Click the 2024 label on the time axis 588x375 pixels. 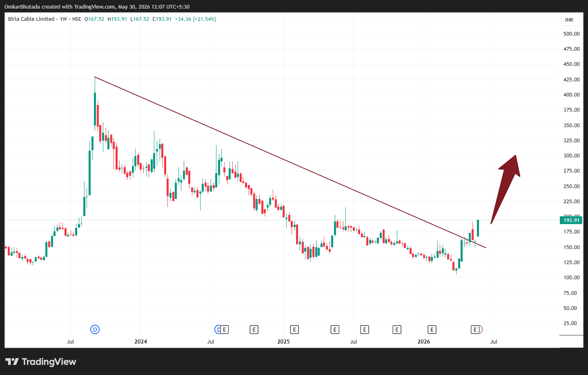click(x=140, y=342)
